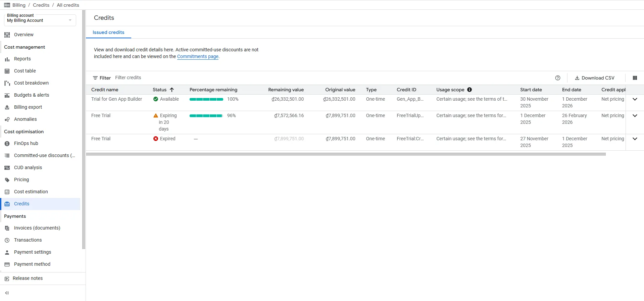Click the Cost breakdown icon
The width and height of the screenshot is (644, 301).
tap(7, 83)
